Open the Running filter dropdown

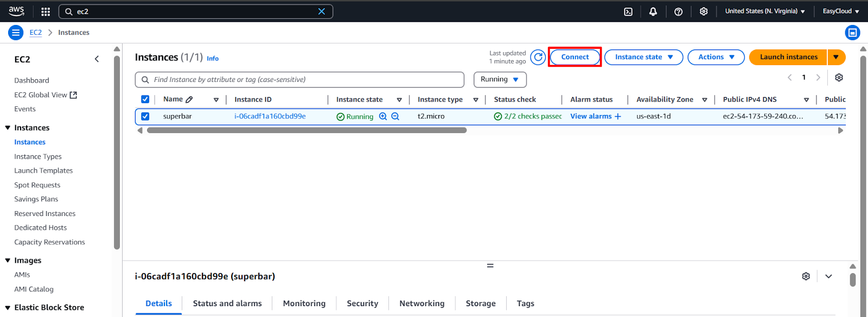pyautogui.click(x=500, y=80)
